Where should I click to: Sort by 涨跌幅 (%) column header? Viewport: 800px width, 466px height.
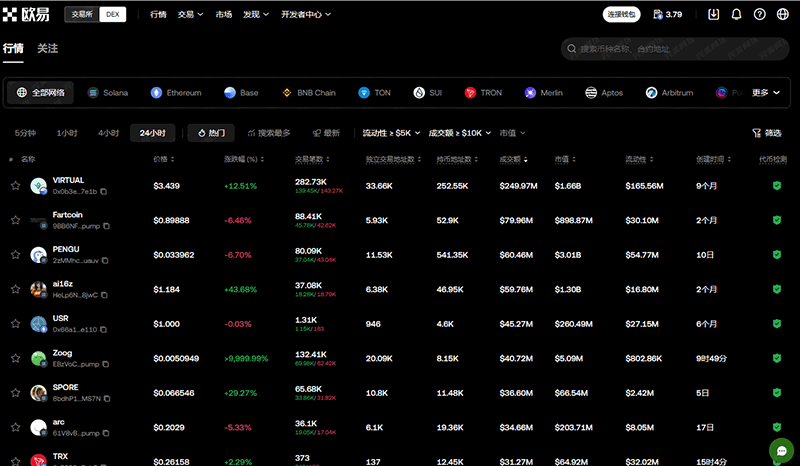pos(244,159)
